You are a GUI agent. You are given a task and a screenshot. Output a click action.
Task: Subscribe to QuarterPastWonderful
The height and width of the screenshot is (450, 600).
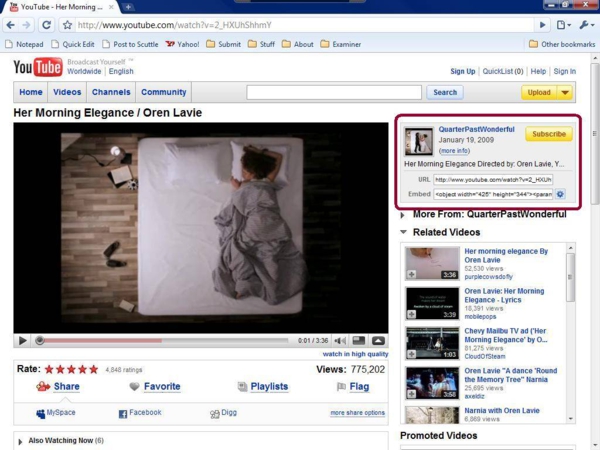click(549, 134)
